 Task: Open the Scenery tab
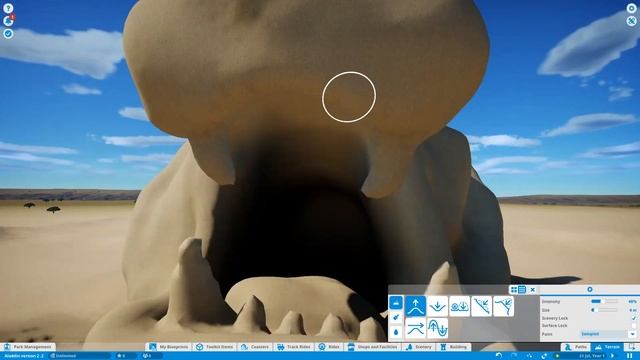(419, 347)
